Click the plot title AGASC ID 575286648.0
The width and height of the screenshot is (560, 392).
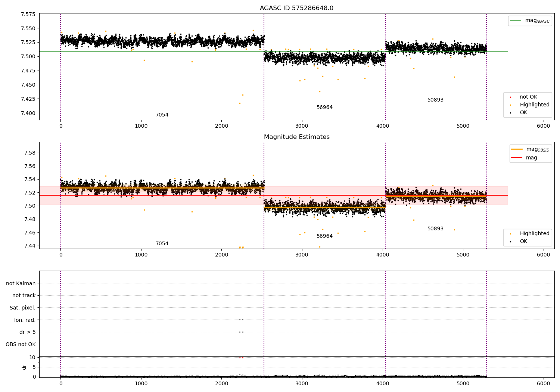(x=297, y=8)
